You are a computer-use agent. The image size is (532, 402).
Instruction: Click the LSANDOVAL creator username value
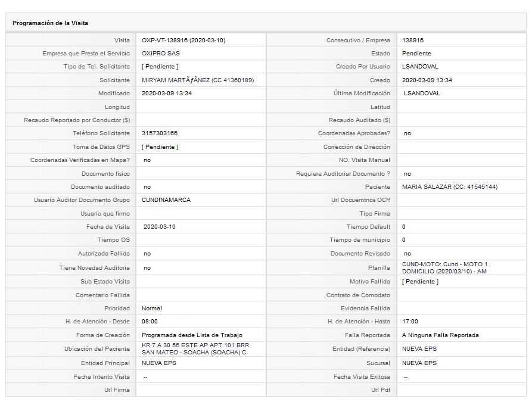420,67
